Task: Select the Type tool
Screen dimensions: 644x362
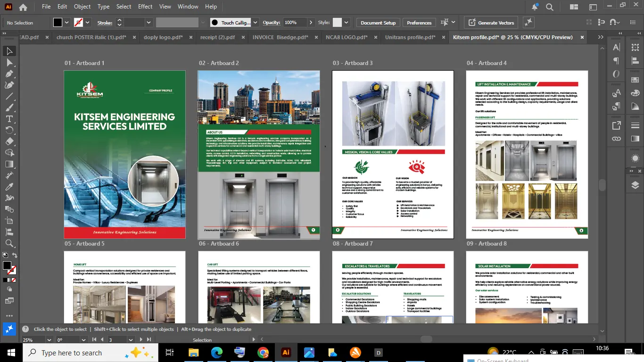Action: 9,119
